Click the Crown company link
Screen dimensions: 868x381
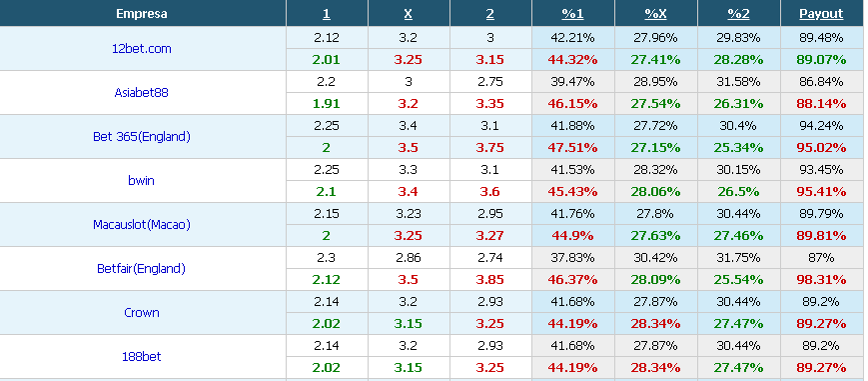pyautogui.click(x=141, y=312)
